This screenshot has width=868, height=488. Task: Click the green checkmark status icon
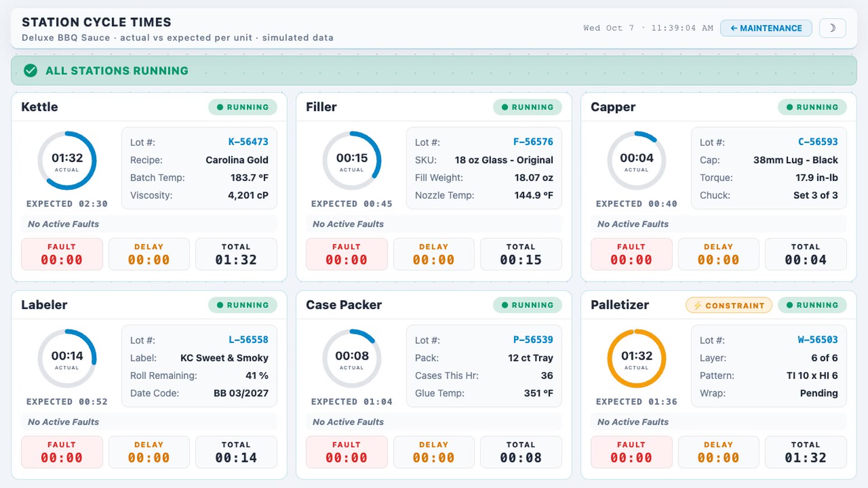tap(30, 70)
